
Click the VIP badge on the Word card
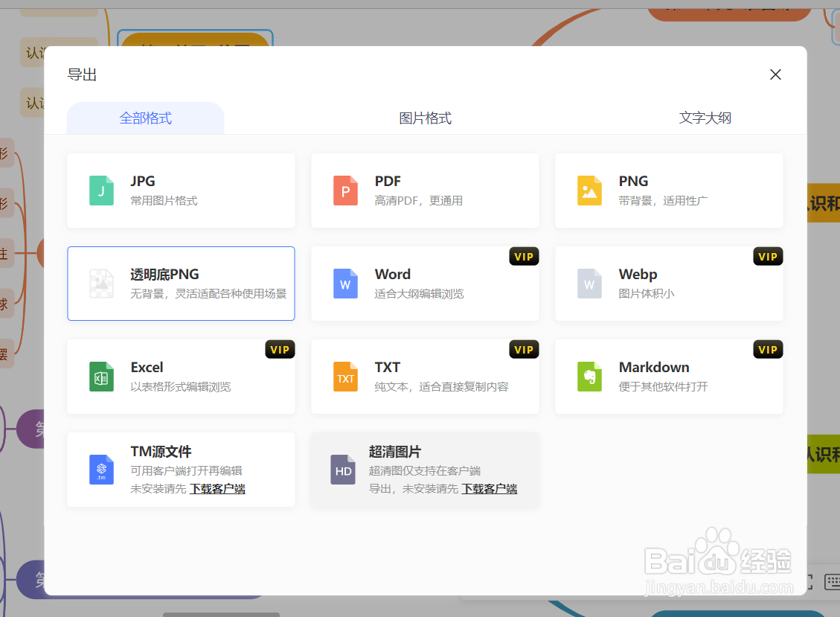point(524,256)
